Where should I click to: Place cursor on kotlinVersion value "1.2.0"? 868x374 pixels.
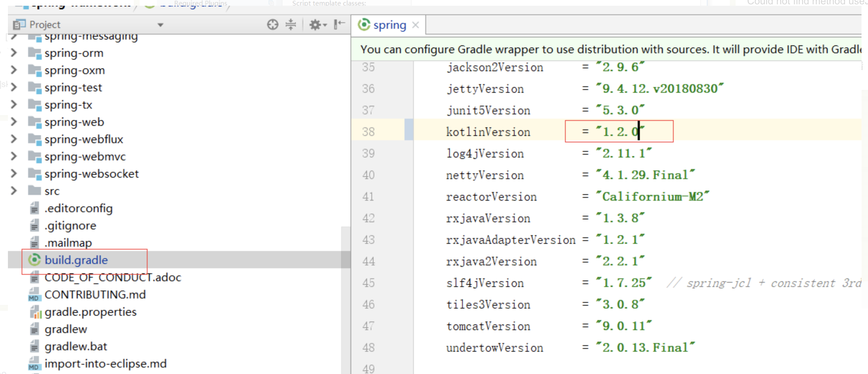pos(620,131)
